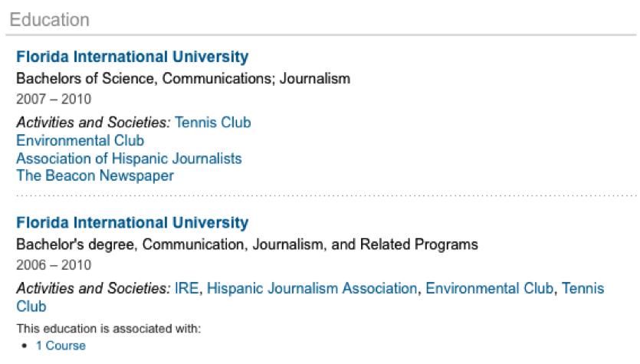The image size is (640, 364).
Task: Click the 2006 – 2010 date range
Action: pyautogui.click(x=54, y=265)
